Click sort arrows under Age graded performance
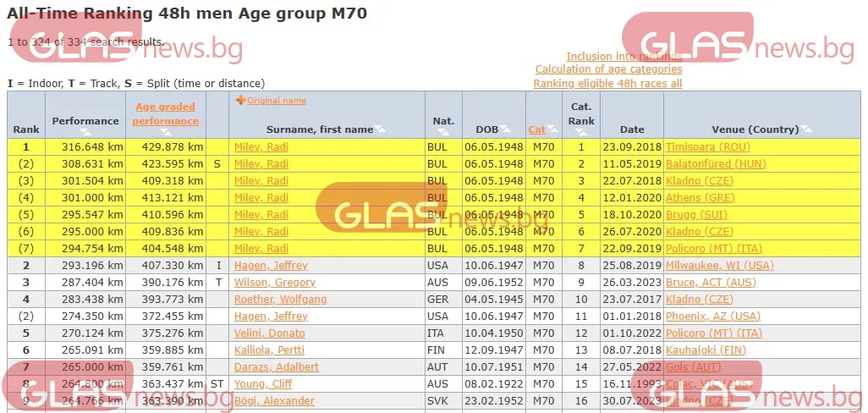Viewport: 868px width, 413px height. 165,133
